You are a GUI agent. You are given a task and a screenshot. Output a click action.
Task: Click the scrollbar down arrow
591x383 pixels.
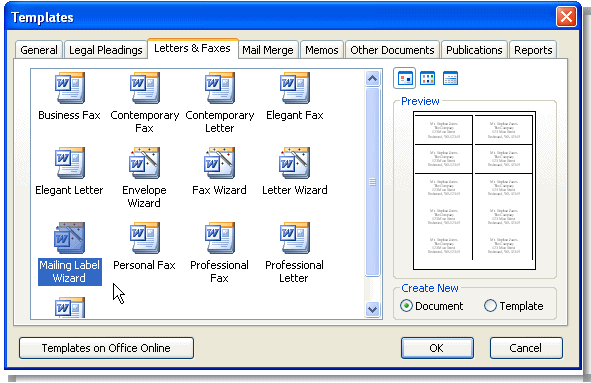pyautogui.click(x=372, y=309)
